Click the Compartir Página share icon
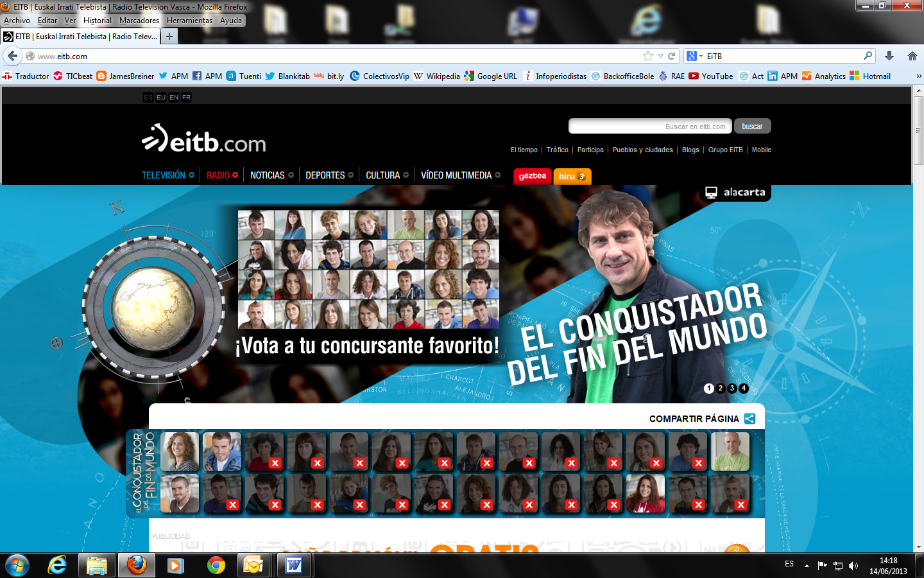The width and height of the screenshot is (924, 578). pos(749,419)
